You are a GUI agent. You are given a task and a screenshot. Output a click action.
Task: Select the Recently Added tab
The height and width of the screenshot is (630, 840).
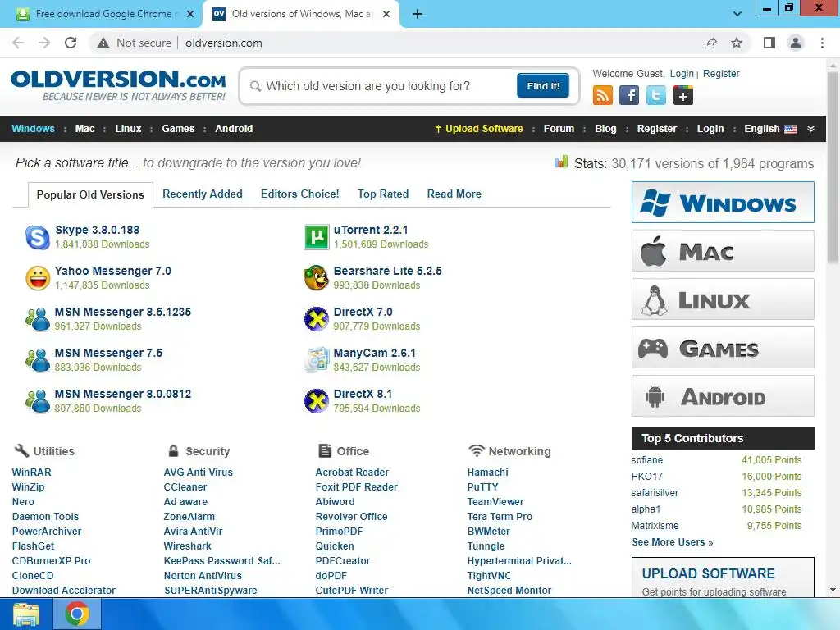point(203,194)
